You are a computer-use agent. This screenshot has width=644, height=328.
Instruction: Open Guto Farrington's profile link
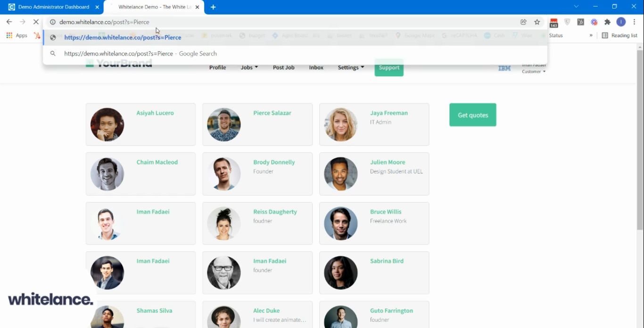(x=391, y=311)
